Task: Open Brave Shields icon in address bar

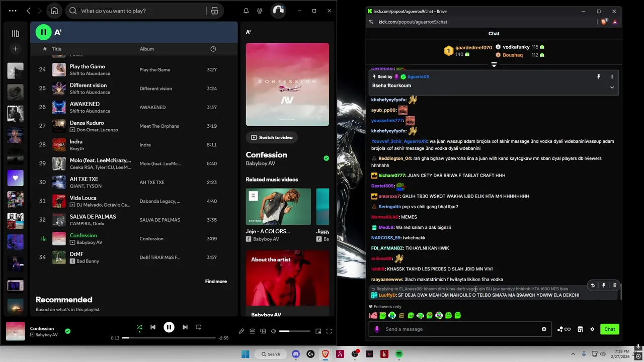Action: (605, 22)
